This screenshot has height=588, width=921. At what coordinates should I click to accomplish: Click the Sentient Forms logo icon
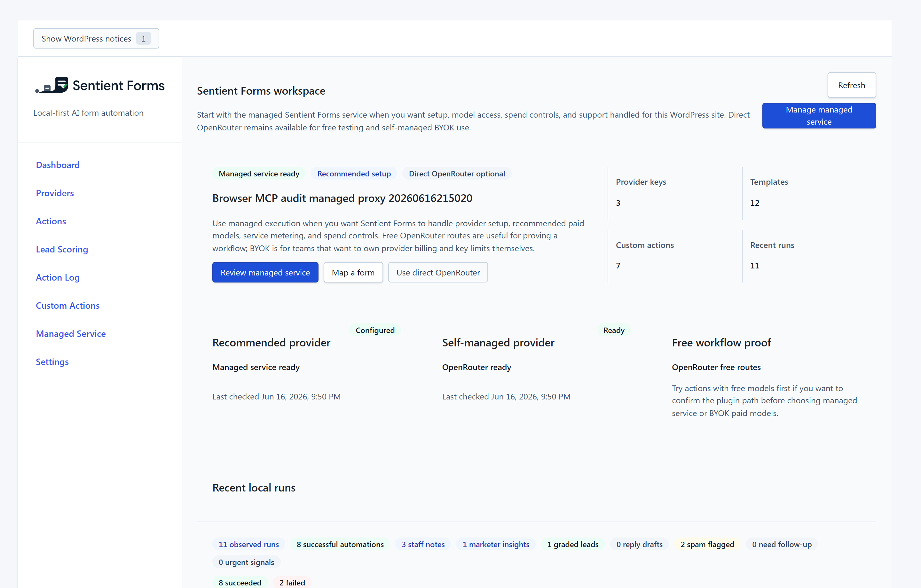pos(51,85)
